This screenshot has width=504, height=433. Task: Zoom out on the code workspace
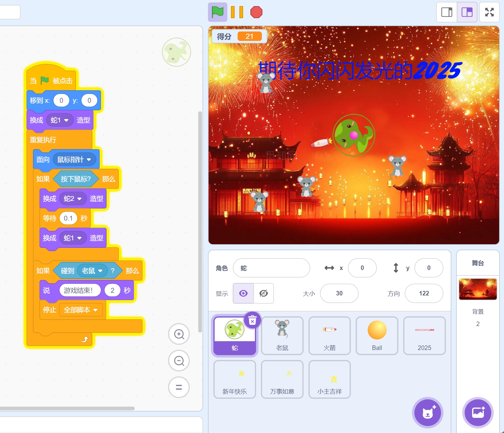click(179, 361)
